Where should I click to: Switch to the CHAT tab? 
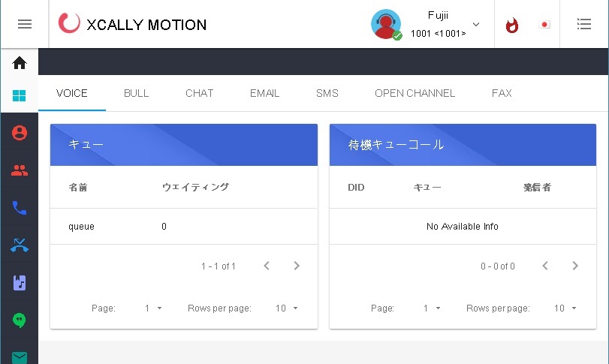point(199,93)
